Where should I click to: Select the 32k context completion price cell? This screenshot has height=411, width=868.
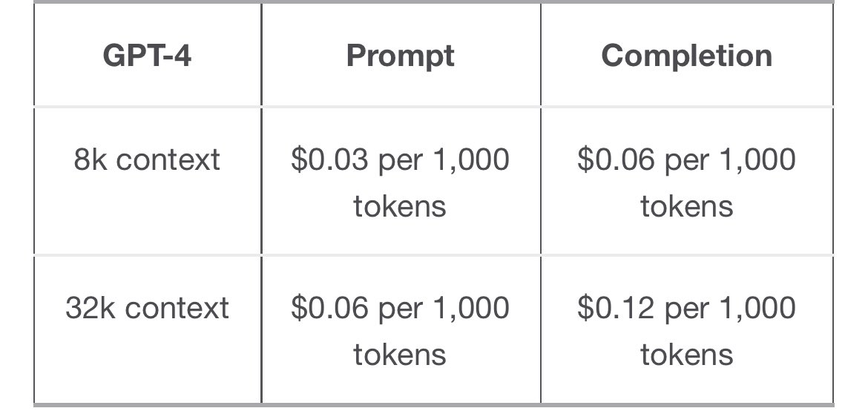pos(686,330)
